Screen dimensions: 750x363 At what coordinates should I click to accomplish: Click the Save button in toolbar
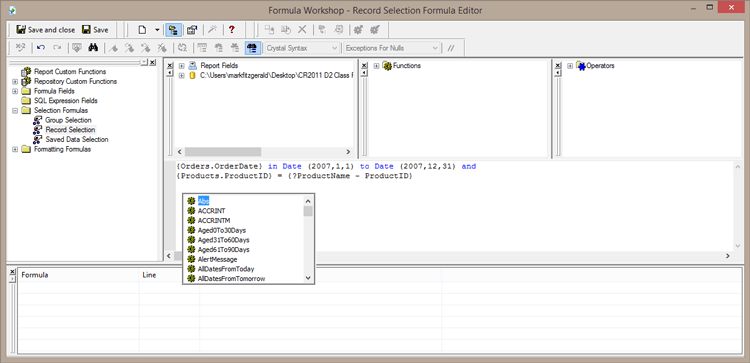[95, 30]
